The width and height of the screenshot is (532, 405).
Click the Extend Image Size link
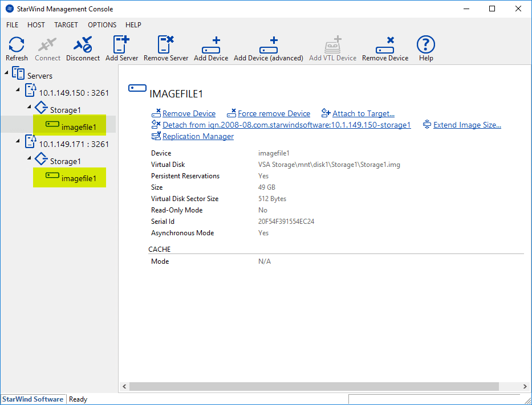point(466,125)
